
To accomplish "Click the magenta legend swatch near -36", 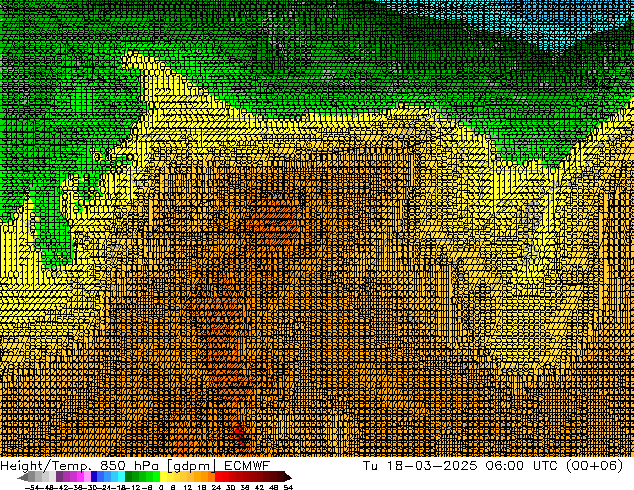I will coord(80,476).
